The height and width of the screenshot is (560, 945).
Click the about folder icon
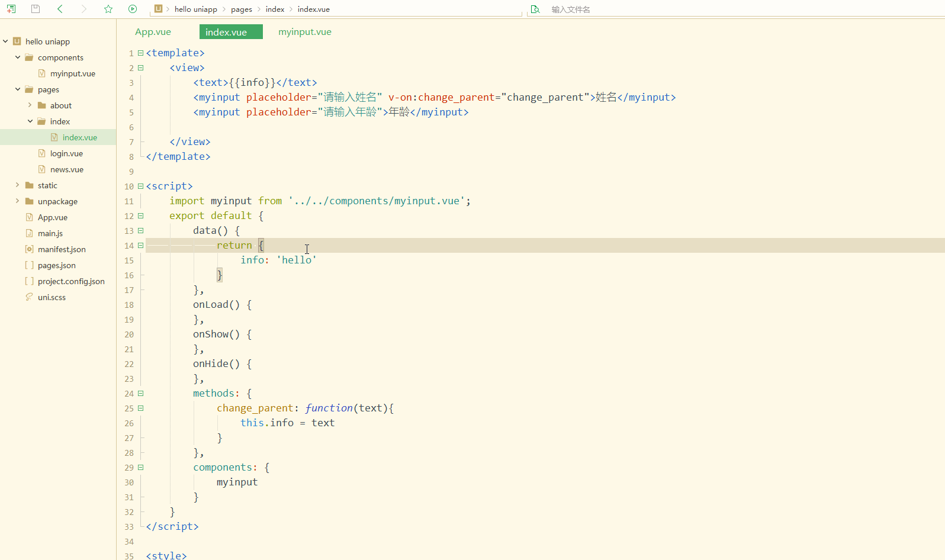coord(41,105)
